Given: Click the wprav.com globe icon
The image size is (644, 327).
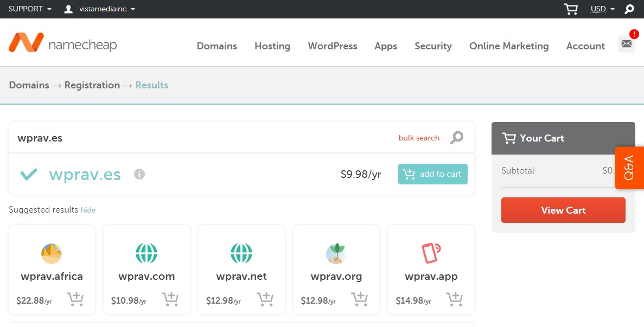Looking at the screenshot, I should [x=146, y=253].
